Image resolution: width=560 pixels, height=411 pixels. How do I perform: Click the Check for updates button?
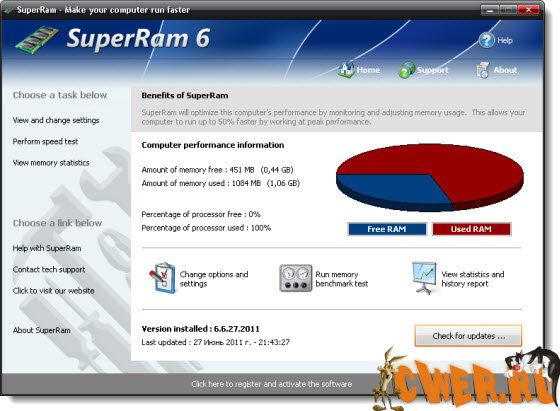pos(468,336)
